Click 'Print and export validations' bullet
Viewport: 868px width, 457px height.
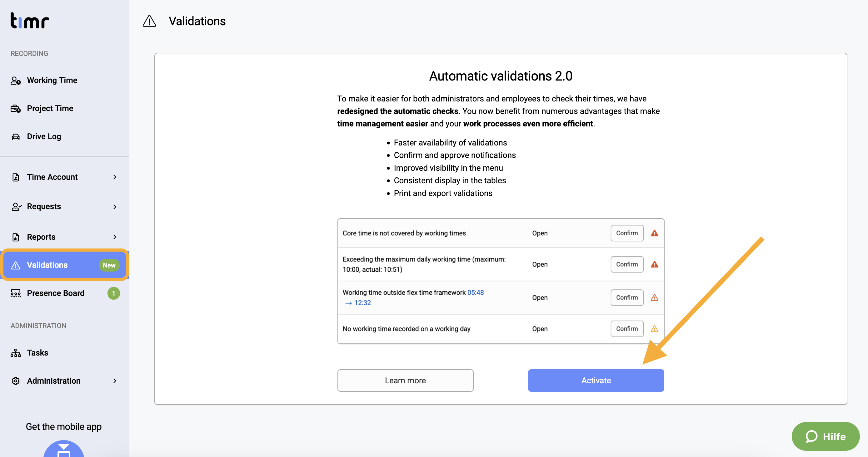click(x=443, y=194)
